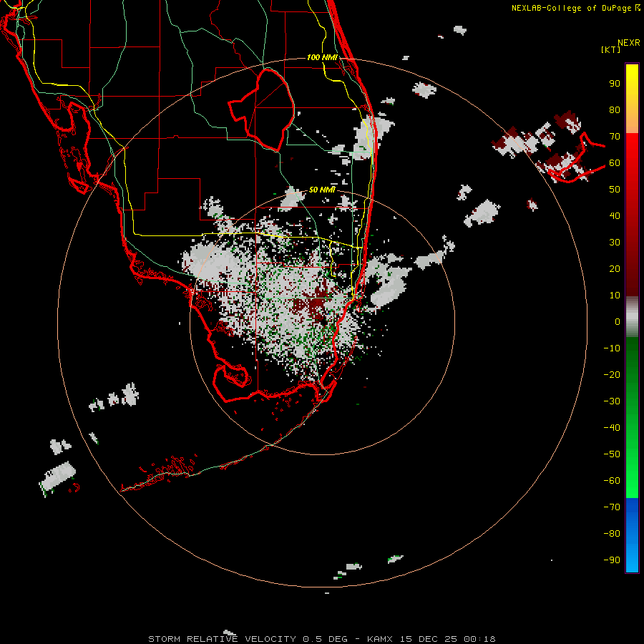
Task: Click the 90 value on the velocity scale
Action: point(615,84)
